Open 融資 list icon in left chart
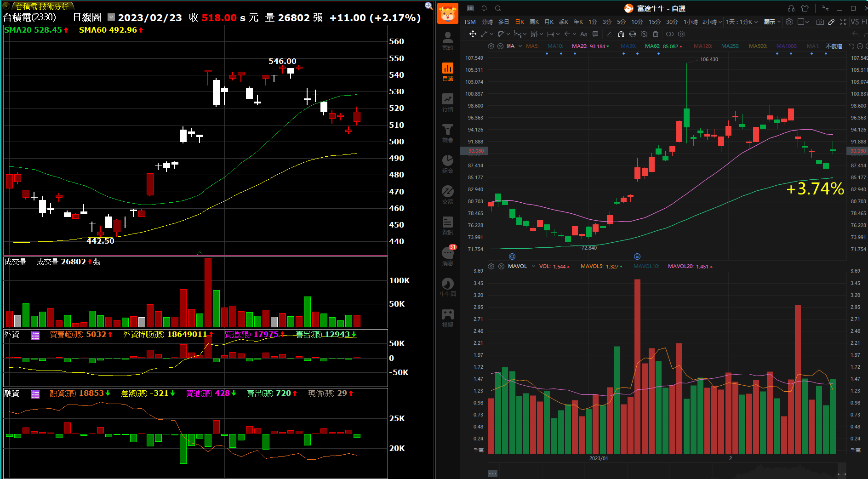 (x=35, y=394)
